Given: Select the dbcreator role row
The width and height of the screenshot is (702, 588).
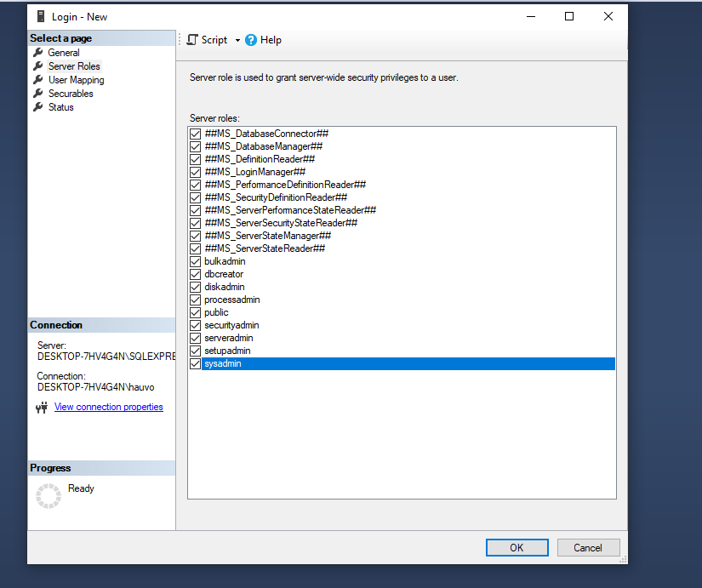Looking at the screenshot, I should coord(224,274).
